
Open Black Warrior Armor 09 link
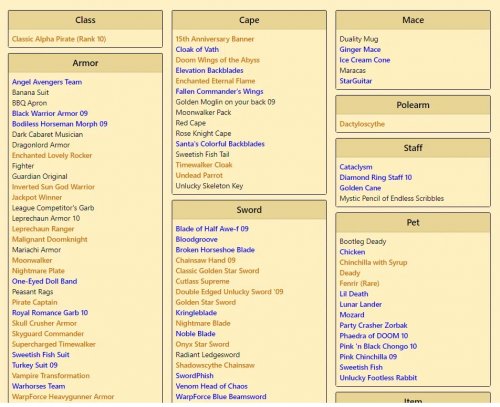coord(50,113)
